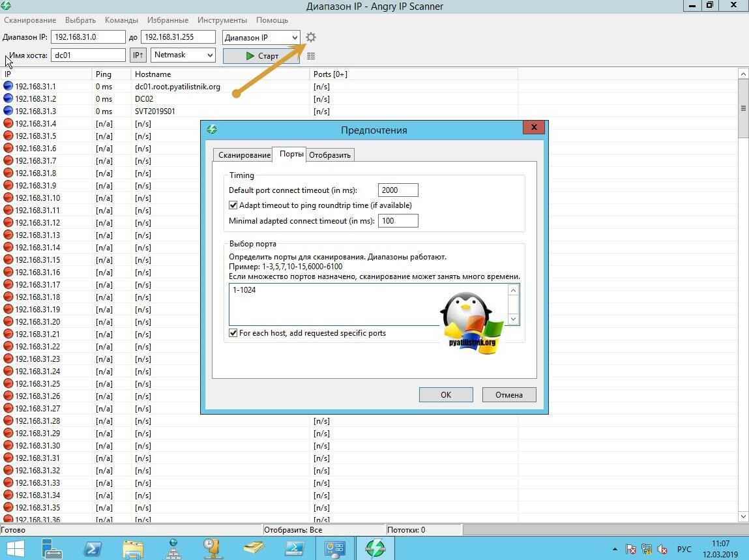
Task: Uncheck For each host, add requested ports
Action: click(x=233, y=333)
